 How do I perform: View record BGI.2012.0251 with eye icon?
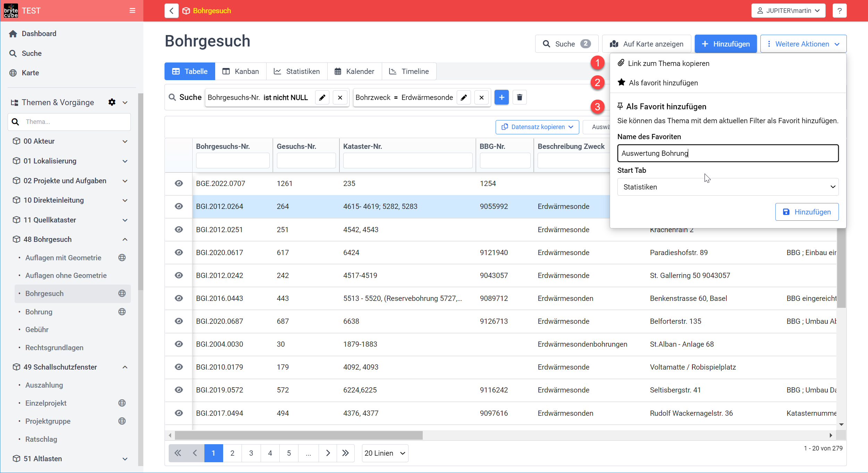[x=179, y=229]
